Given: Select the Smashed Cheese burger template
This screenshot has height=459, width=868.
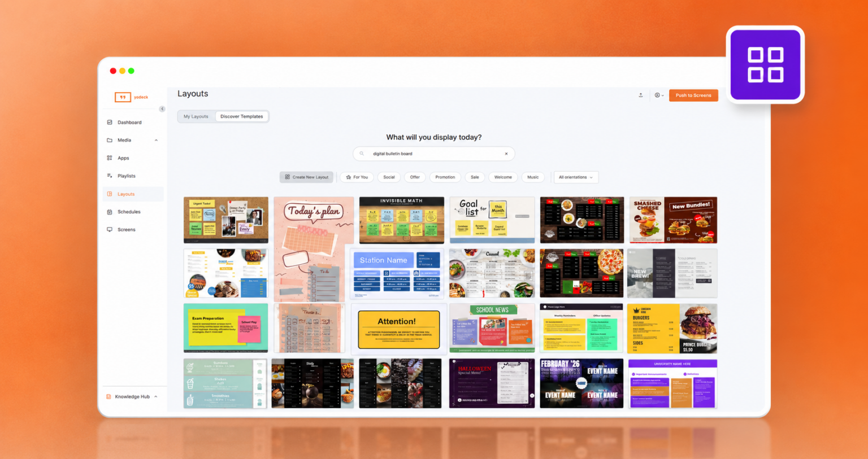Looking at the screenshot, I should click(x=673, y=220).
